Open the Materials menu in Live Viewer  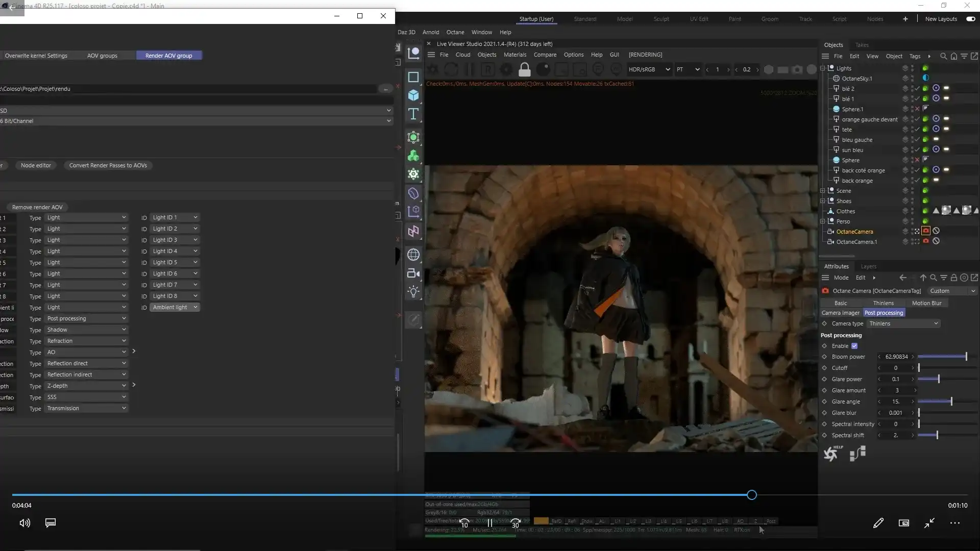click(514, 55)
